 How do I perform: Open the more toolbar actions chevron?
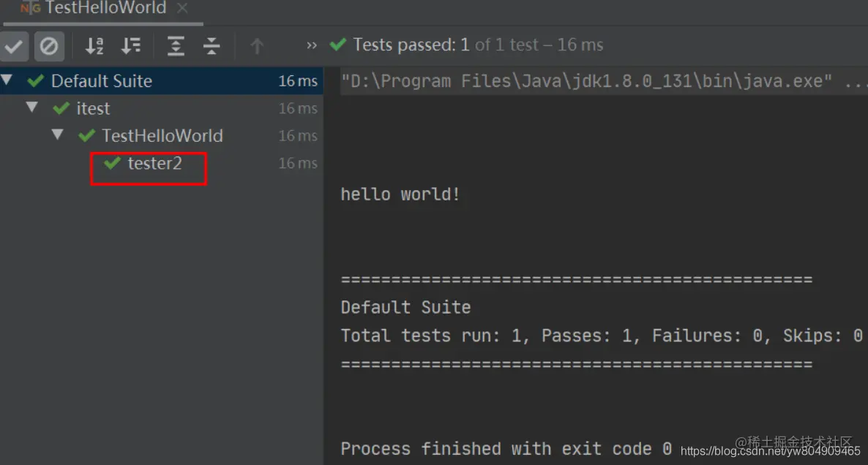click(312, 45)
